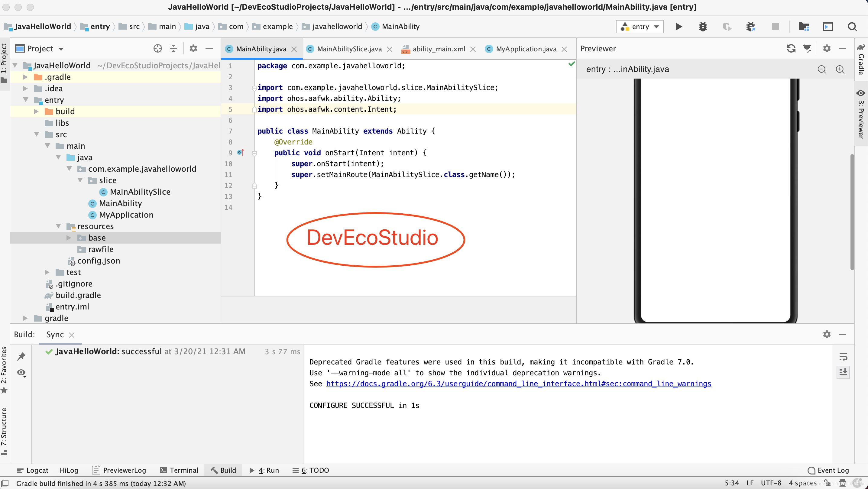The width and height of the screenshot is (868, 489).
Task: Open the Build panel settings gear
Action: 827,334
